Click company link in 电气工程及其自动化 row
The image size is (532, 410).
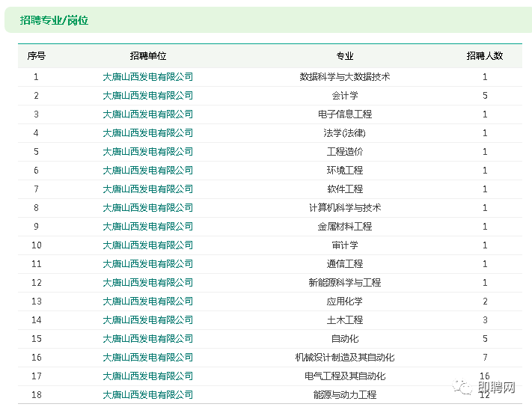[148, 376]
